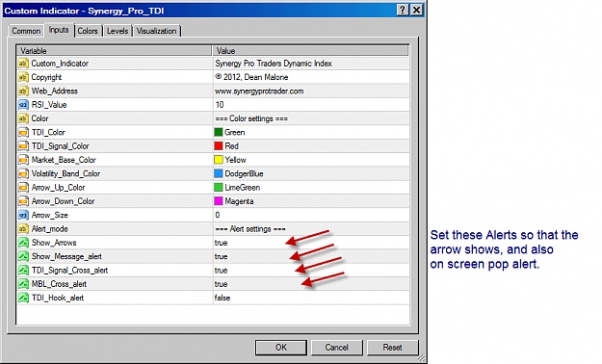Screen dimensions: 602x364
Task: Click the Cancel button
Action: coord(337,348)
